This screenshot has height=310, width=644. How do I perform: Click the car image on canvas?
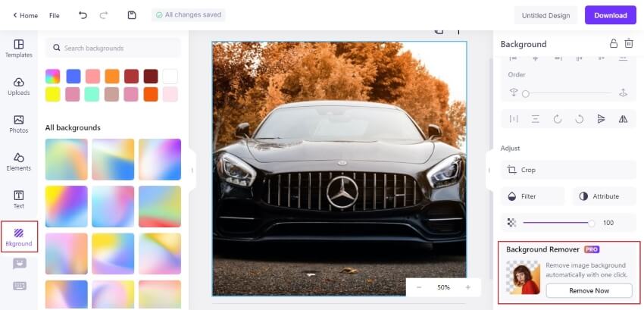(x=339, y=168)
